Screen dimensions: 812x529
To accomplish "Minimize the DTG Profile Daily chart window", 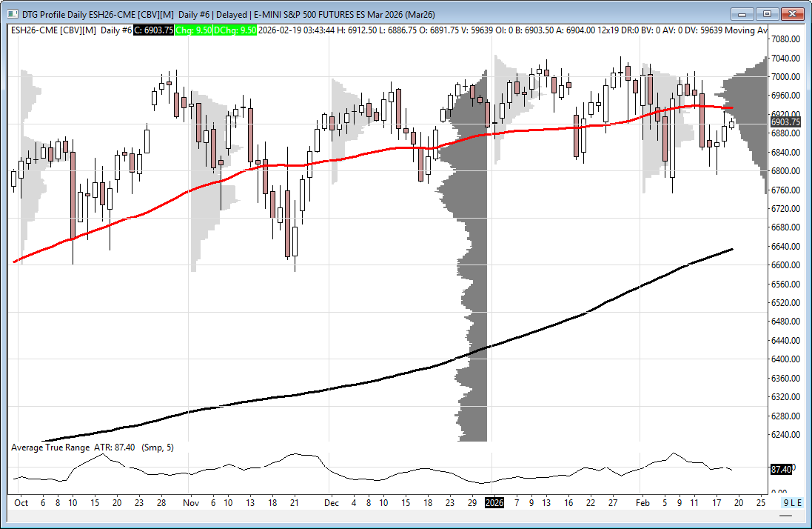I will [742, 13].
